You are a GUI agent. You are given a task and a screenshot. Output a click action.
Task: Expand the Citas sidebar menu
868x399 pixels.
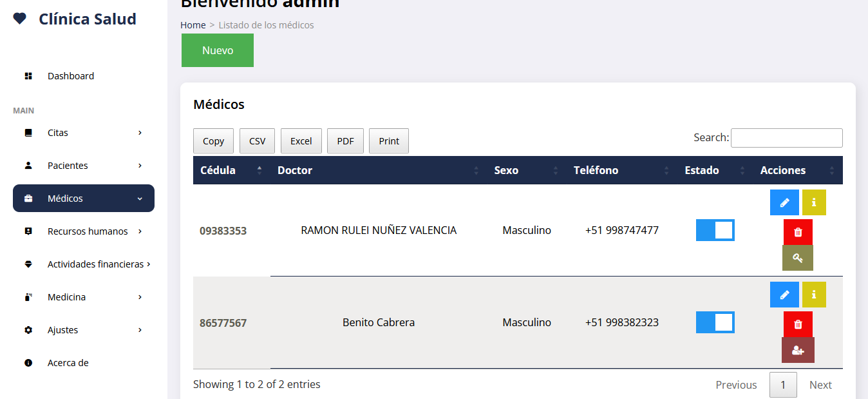point(84,133)
